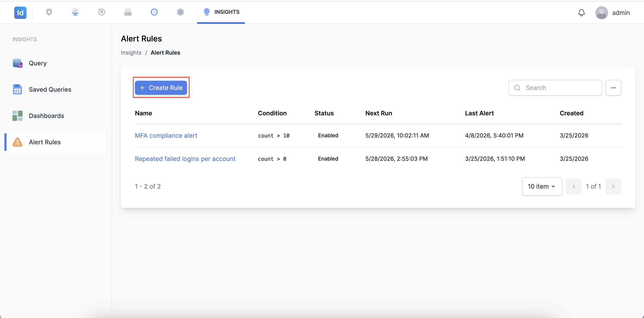Viewport: 644px width, 318px height.
Task: Select the INSIGHTS tab
Action: pos(221,12)
